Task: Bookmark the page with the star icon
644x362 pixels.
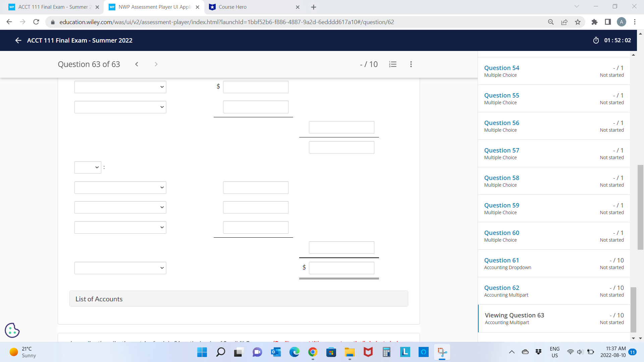Action: pyautogui.click(x=578, y=22)
